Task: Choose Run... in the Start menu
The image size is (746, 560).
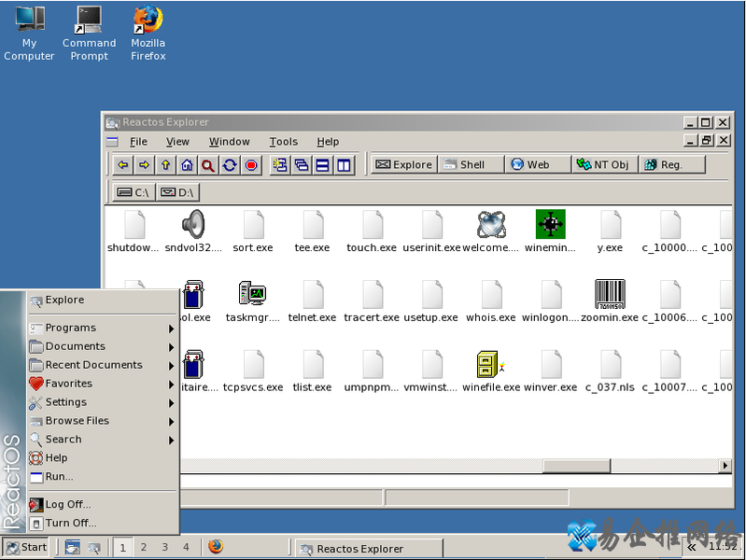Action: pyautogui.click(x=103, y=477)
